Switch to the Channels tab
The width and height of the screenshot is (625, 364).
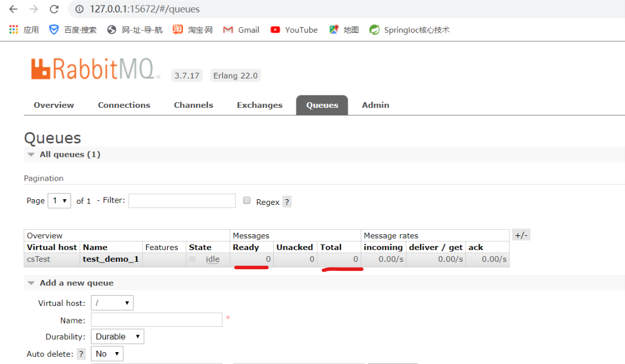(193, 105)
